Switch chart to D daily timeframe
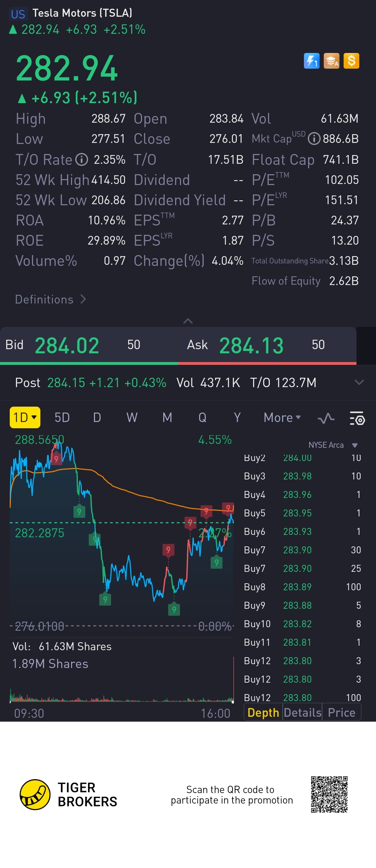This screenshot has width=376, height=868. coord(97,417)
